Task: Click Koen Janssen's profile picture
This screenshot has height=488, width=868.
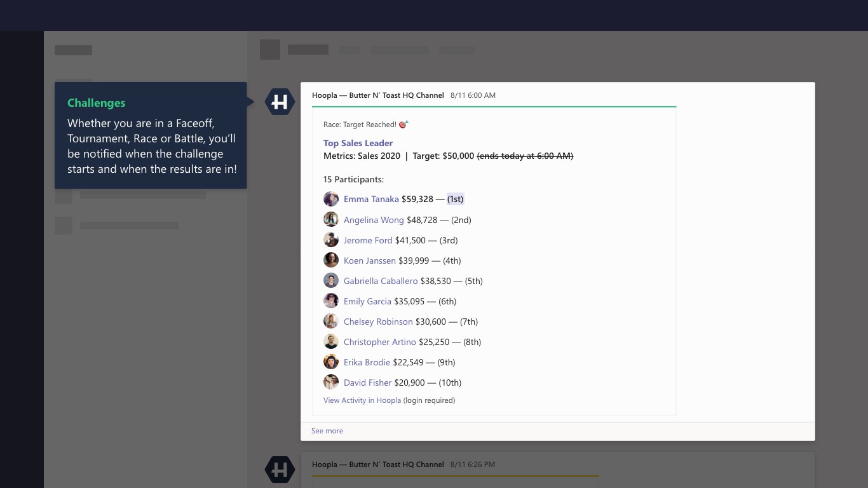Action: [331, 260]
